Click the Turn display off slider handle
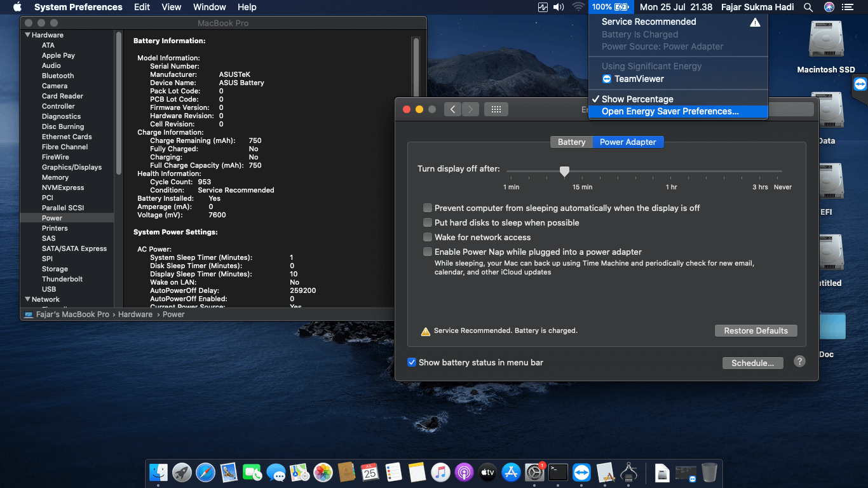The image size is (868, 488). click(x=564, y=171)
